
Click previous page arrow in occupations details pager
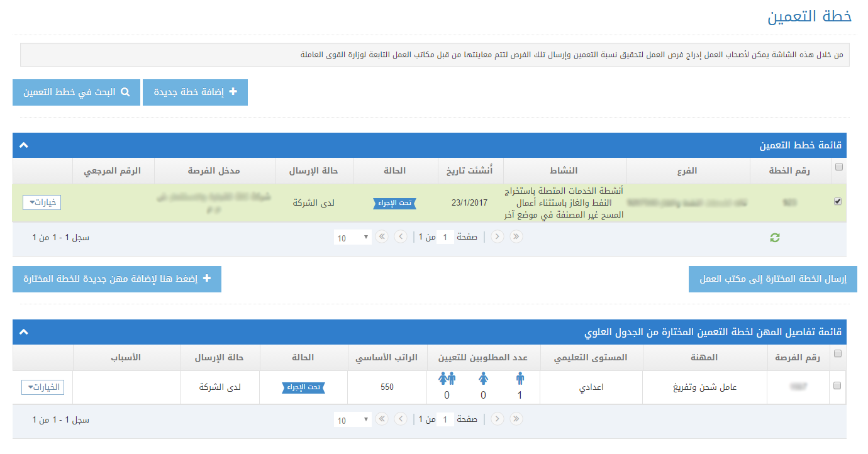[498, 419]
